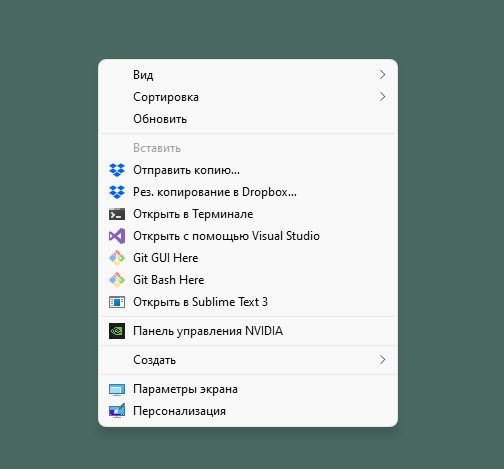504x469 pixels.
Task: Click the 'Вид' menu label
Action: pyautogui.click(x=143, y=75)
